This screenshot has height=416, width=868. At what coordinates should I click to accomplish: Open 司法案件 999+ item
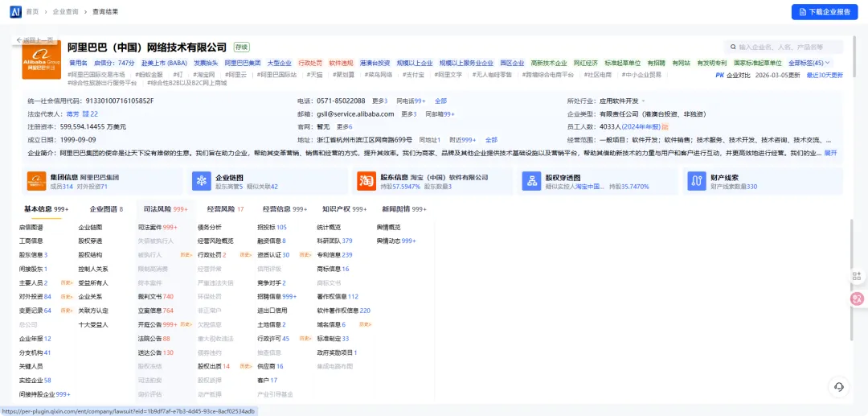[x=158, y=227]
